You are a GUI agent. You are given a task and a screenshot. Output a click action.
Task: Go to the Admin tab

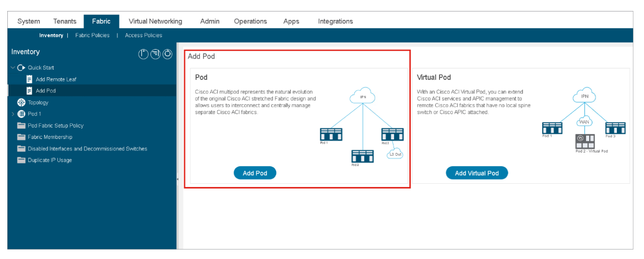tap(210, 21)
